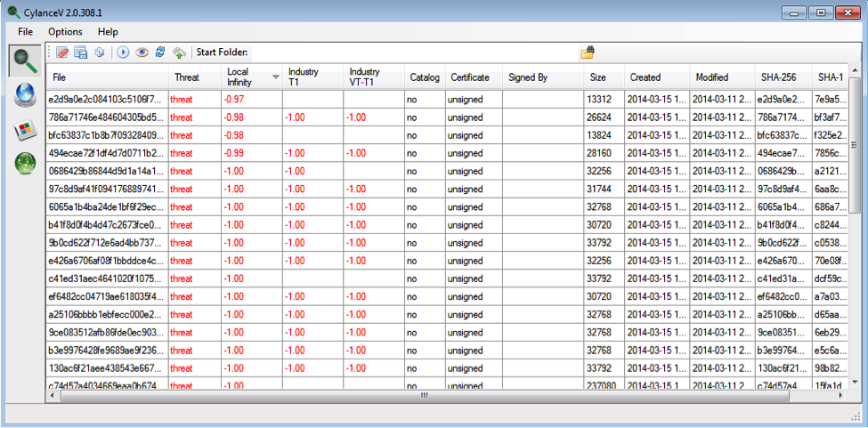Image resolution: width=868 pixels, height=428 pixels.
Task: Click the vertical scrollbar down arrow
Action: pyautogui.click(x=854, y=382)
